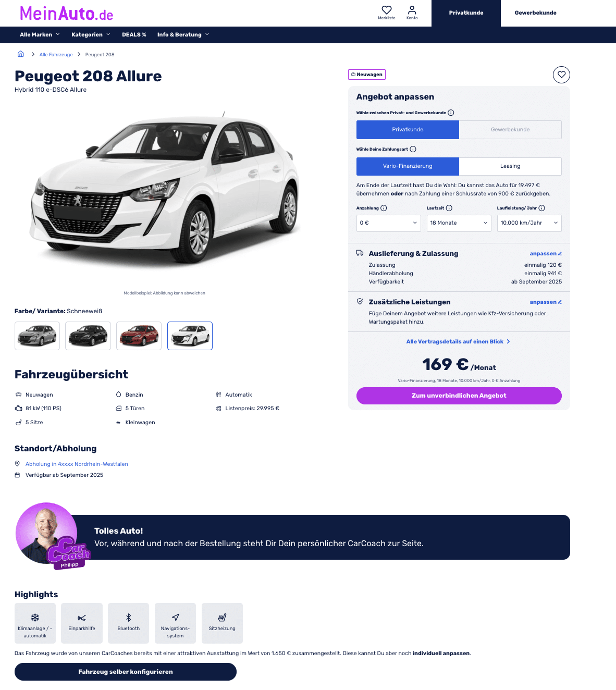Open the Alle Marken menu

pyautogui.click(x=40, y=35)
